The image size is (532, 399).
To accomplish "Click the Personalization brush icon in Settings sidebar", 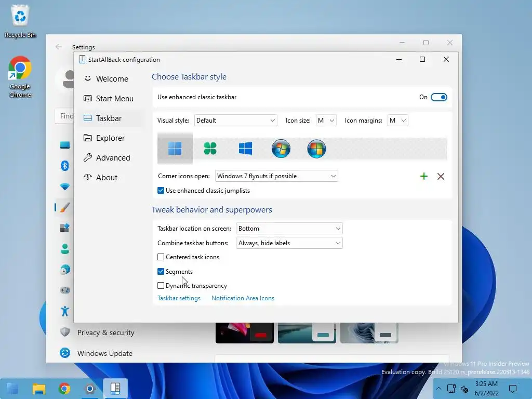I will [x=65, y=207].
